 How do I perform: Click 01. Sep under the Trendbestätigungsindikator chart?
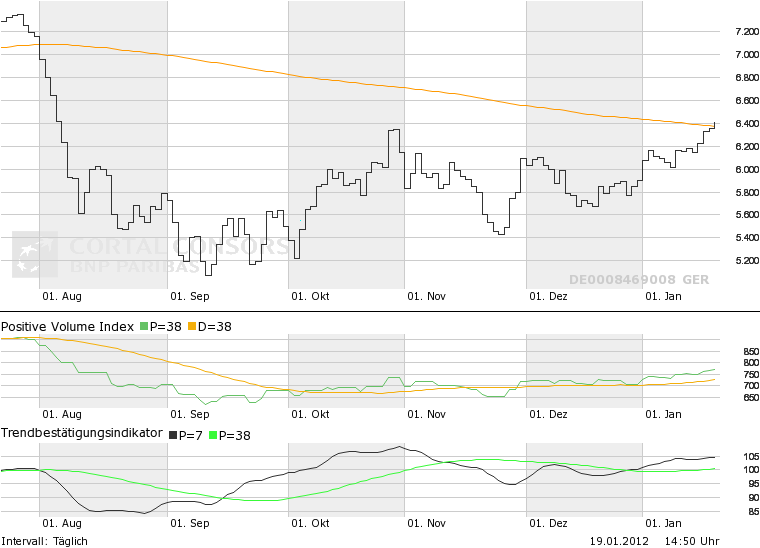click(x=190, y=523)
